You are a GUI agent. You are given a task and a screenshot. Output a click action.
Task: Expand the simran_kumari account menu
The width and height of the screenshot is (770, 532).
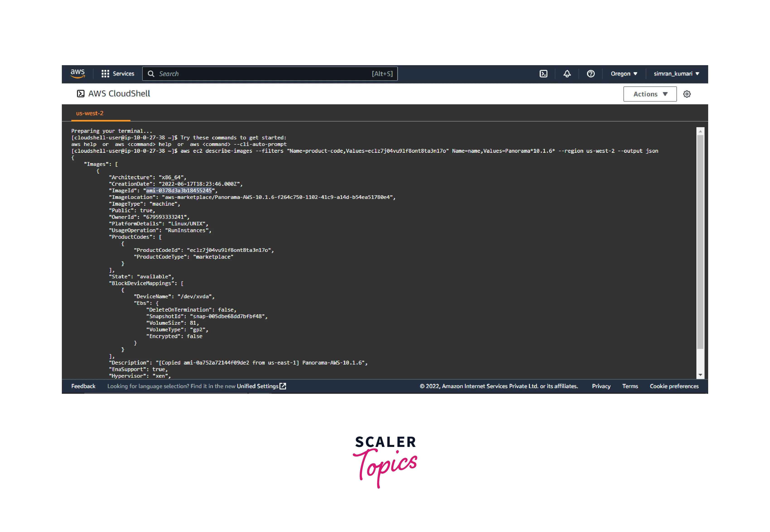(x=676, y=74)
